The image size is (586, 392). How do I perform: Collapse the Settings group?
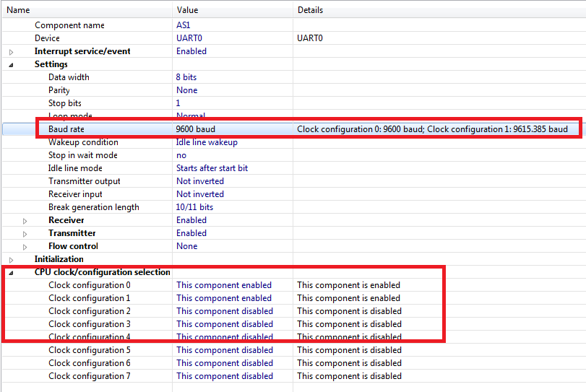(12, 65)
